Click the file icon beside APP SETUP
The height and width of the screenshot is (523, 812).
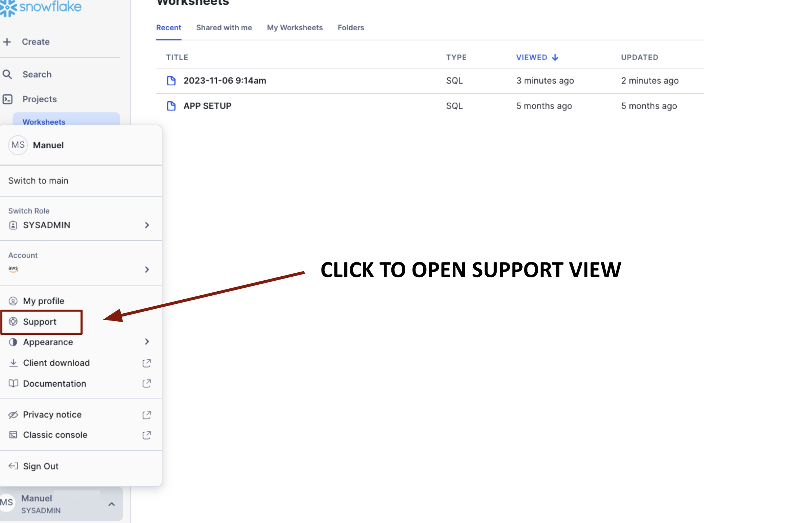click(x=172, y=106)
